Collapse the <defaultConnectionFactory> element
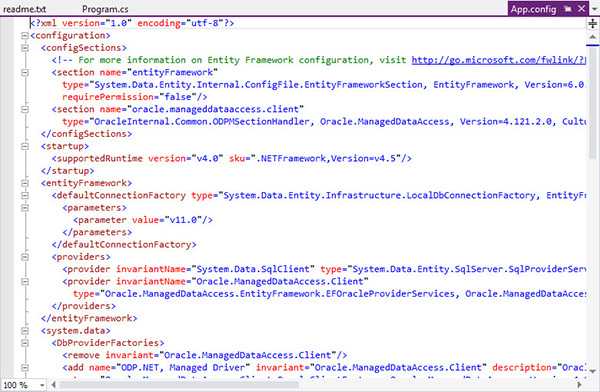The height and width of the screenshot is (392, 600). (24, 195)
